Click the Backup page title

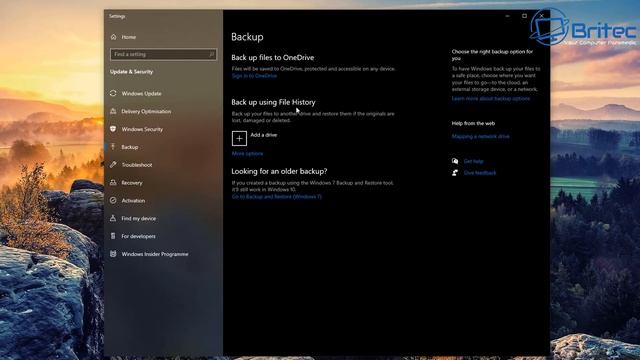pos(247,37)
